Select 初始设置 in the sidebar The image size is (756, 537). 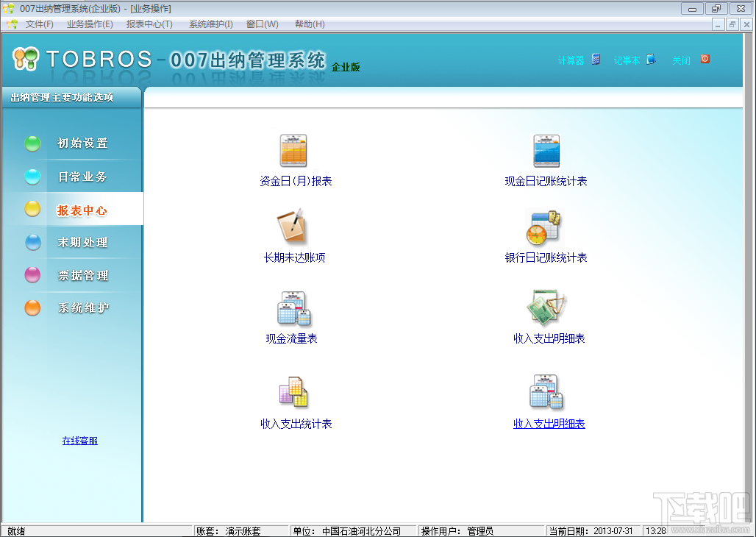pos(82,143)
